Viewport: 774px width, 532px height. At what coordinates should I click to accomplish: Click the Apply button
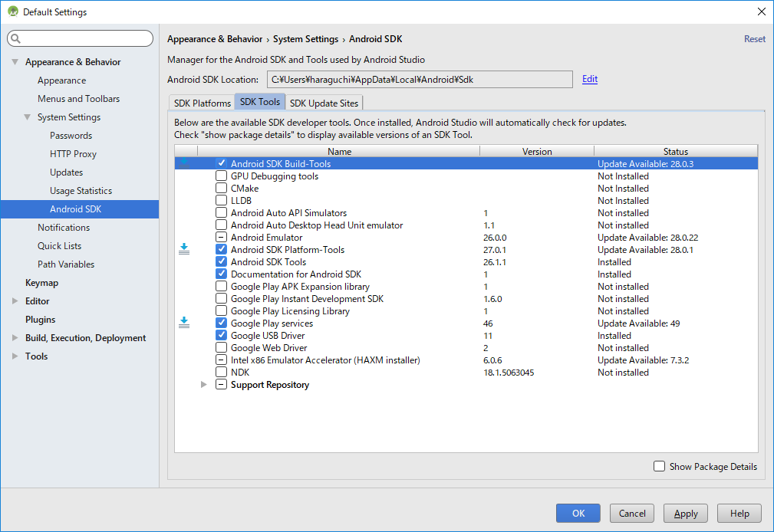tap(686, 514)
